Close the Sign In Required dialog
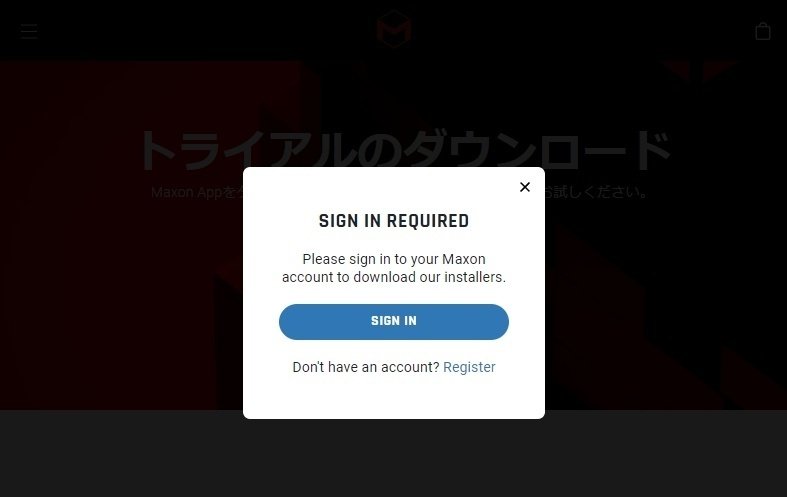 525,187
